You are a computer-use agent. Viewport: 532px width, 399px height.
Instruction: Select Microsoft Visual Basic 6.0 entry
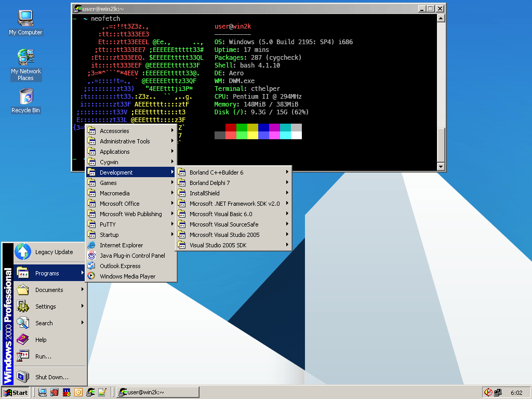[x=233, y=214]
